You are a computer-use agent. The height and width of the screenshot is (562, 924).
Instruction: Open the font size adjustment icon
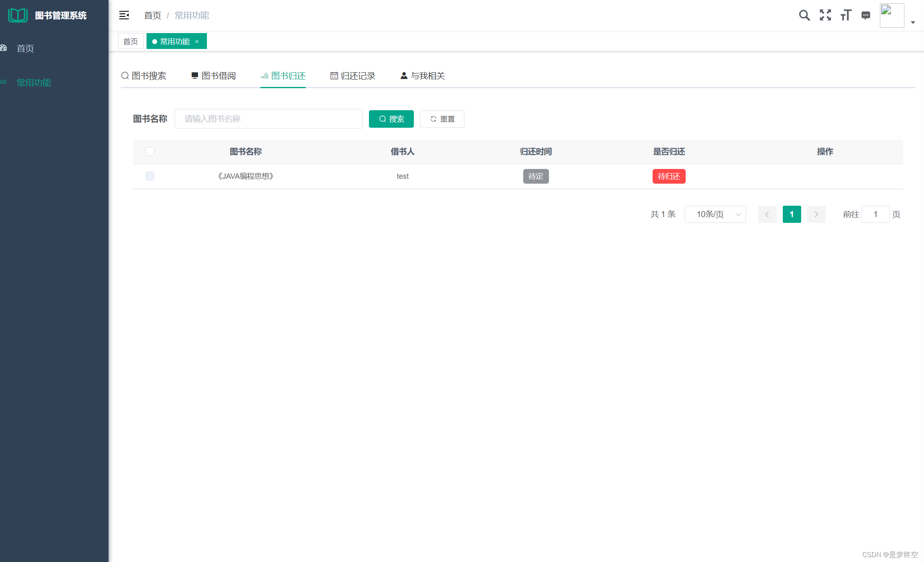[846, 15]
